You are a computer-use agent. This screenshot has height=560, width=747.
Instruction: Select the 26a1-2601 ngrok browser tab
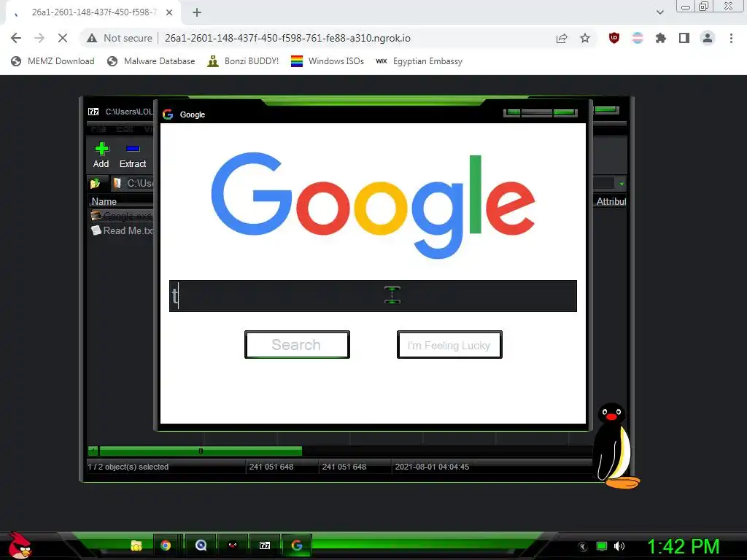(93, 12)
